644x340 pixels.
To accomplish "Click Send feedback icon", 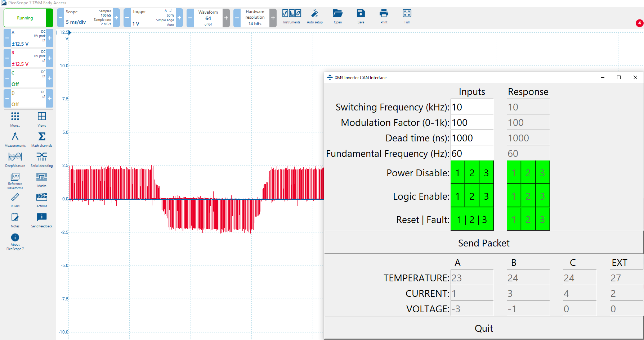I will (x=42, y=220).
